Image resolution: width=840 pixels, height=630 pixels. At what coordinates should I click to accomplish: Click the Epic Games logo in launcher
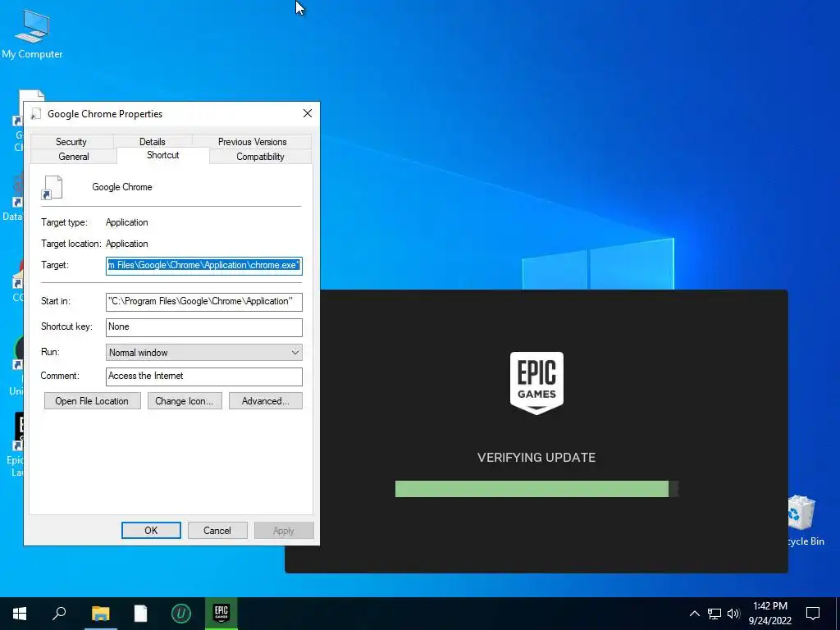[536, 383]
